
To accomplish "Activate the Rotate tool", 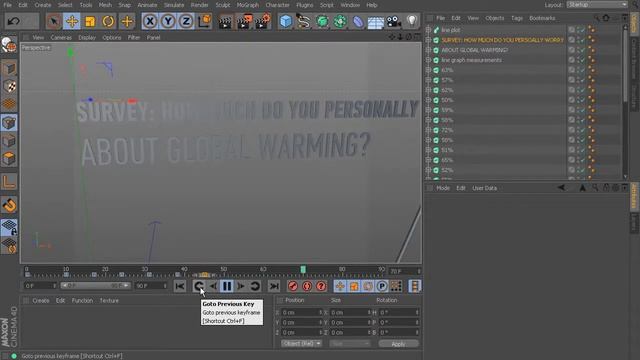I will point(108,21).
